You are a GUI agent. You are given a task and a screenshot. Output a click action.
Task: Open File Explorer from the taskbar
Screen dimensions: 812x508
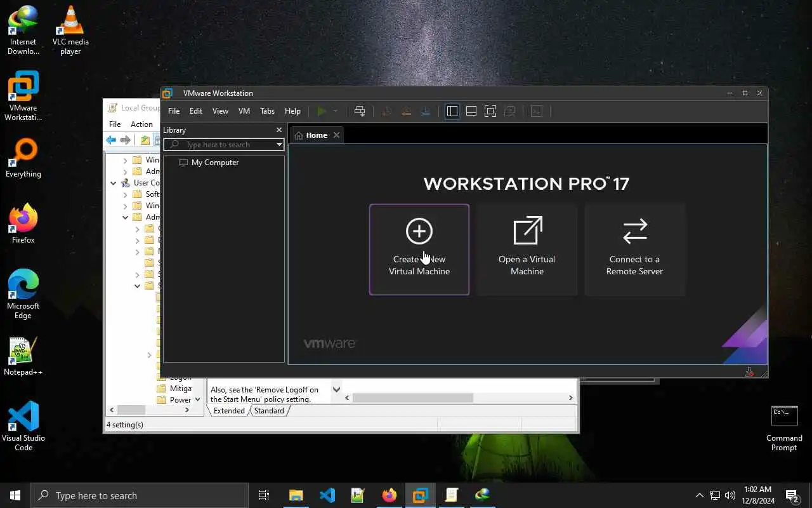pos(296,495)
